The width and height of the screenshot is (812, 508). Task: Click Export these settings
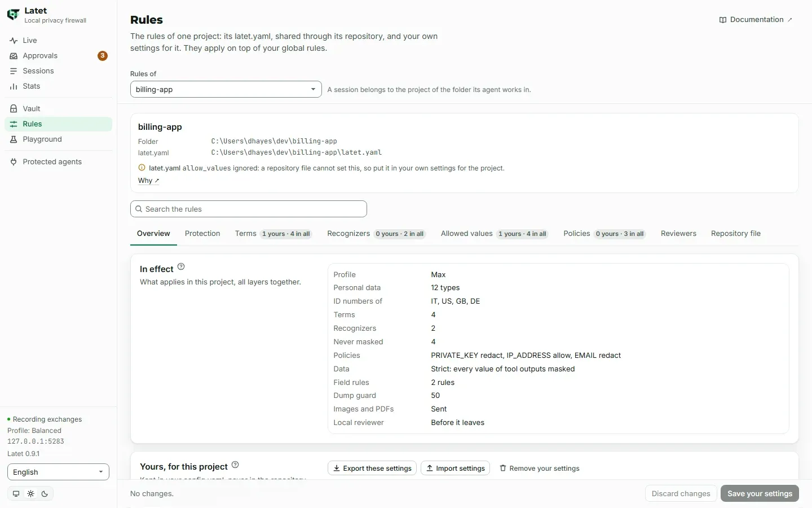pyautogui.click(x=372, y=468)
